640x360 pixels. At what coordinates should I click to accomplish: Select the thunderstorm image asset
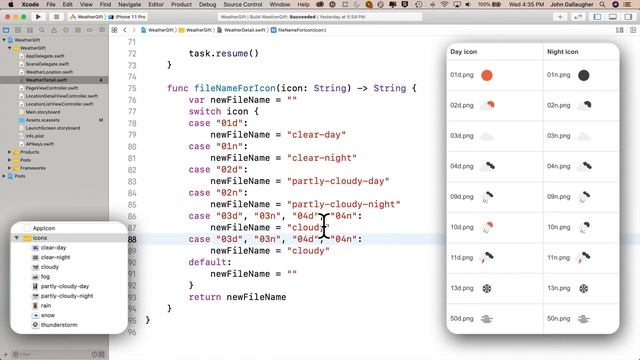tap(59, 325)
